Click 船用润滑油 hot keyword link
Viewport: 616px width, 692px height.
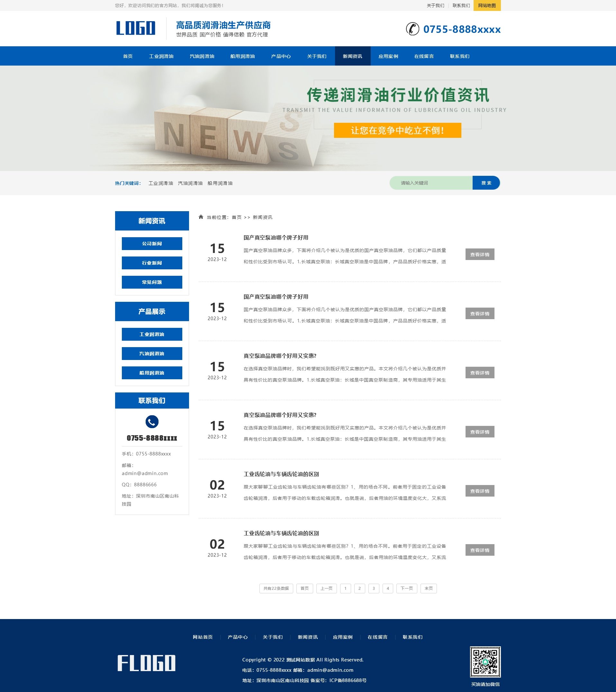[x=221, y=183]
